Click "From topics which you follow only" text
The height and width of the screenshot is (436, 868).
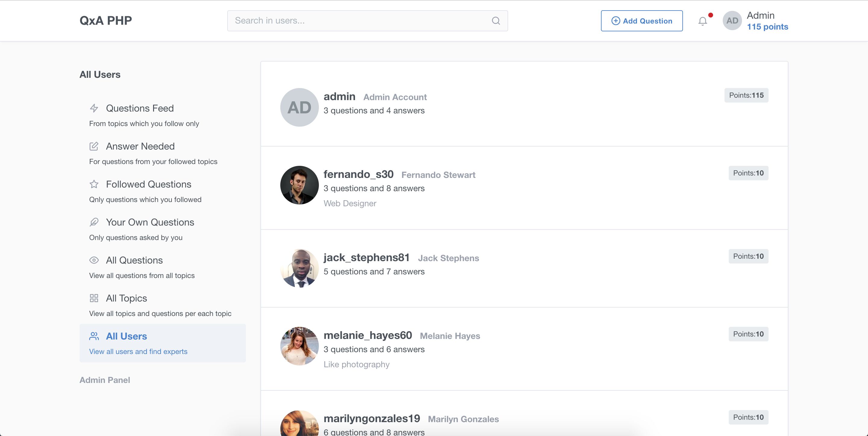[144, 123]
